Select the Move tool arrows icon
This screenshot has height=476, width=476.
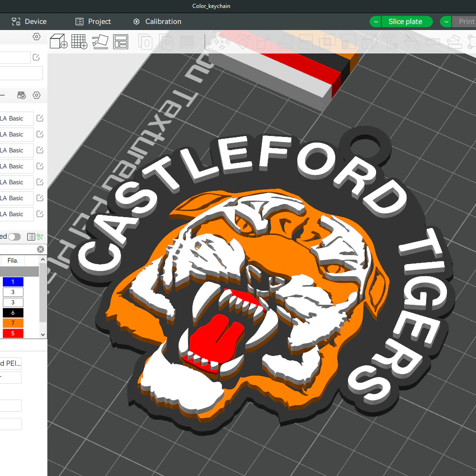click(x=222, y=42)
